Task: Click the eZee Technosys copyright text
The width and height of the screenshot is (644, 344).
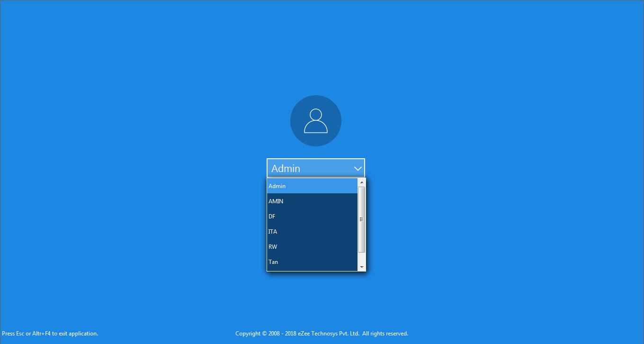Action: pyautogui.click(x=322, y=334)
